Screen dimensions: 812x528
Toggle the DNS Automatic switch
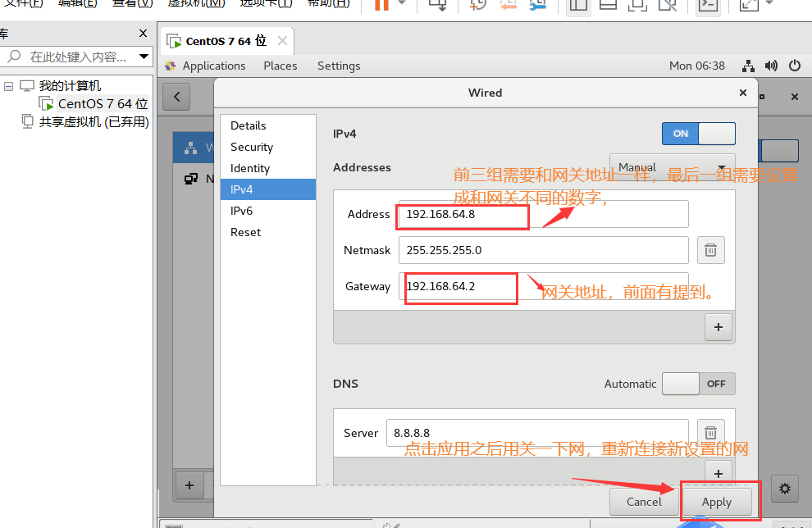699,384
